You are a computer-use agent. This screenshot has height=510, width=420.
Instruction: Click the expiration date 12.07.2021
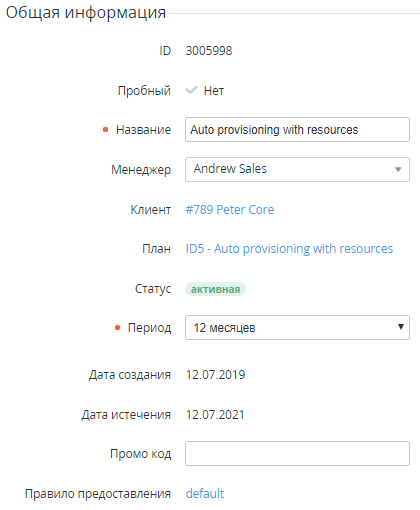click(x=215, y=415)
